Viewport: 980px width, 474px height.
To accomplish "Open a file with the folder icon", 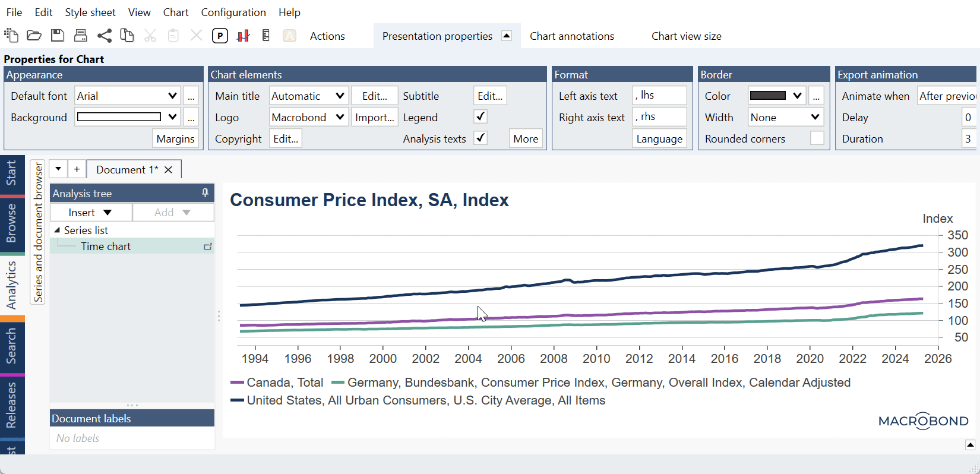I will pyautogui.click(x=34, y=36).
